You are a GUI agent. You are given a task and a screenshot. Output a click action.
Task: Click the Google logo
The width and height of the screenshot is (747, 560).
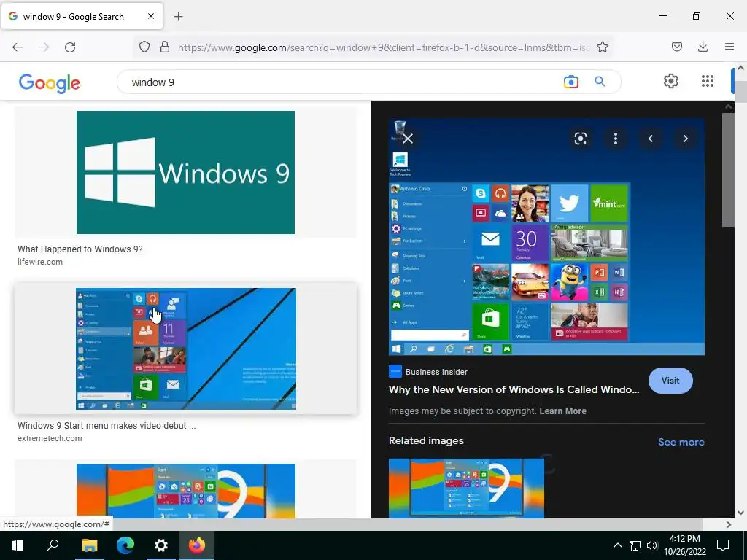click(x=50, y=83)
